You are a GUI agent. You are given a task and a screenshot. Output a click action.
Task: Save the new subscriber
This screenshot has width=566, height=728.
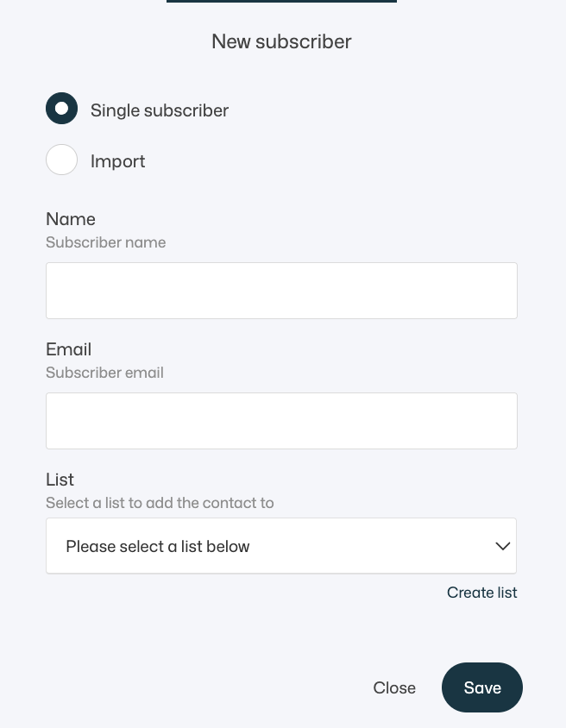pos(482,687)
